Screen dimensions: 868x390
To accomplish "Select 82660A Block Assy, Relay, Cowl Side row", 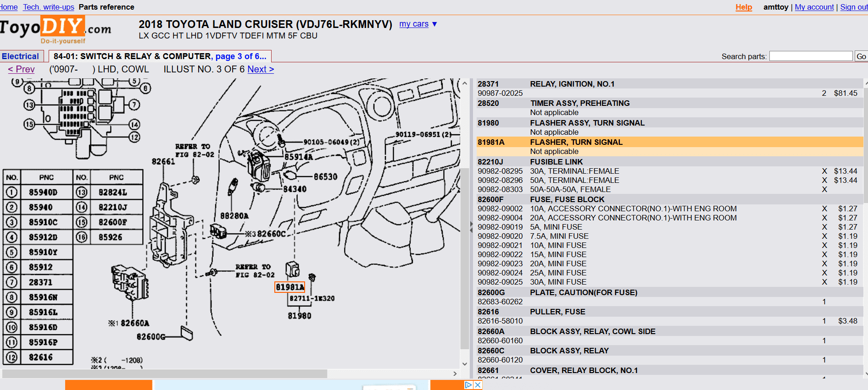I will (670, 331).
